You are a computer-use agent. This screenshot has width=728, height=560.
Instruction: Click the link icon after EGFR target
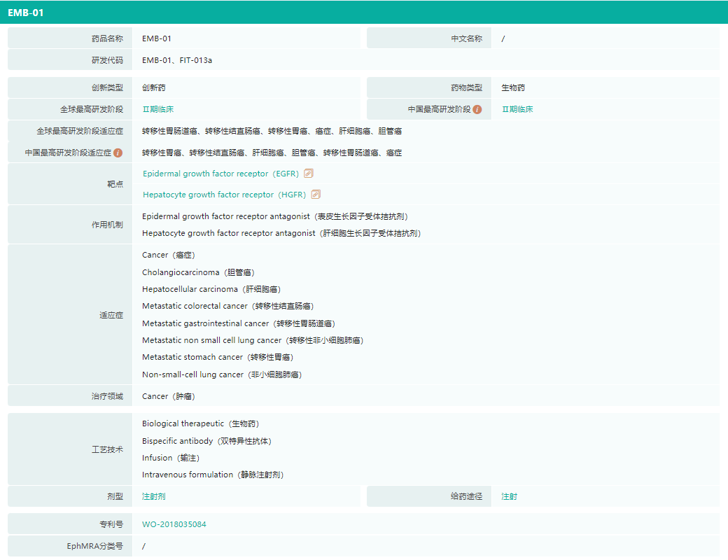click(309, 174)
